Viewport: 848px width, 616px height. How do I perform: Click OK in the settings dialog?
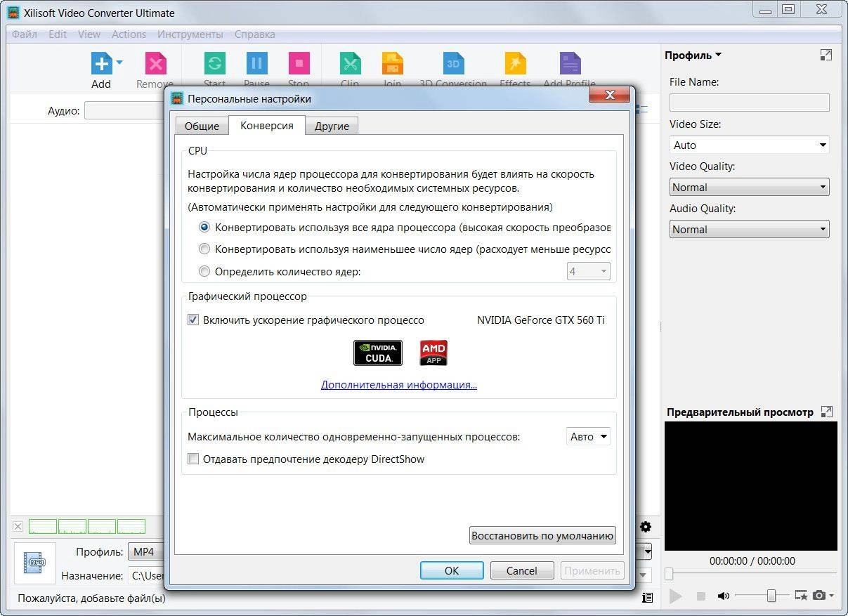pyautogui.click(x=452, y=570)
